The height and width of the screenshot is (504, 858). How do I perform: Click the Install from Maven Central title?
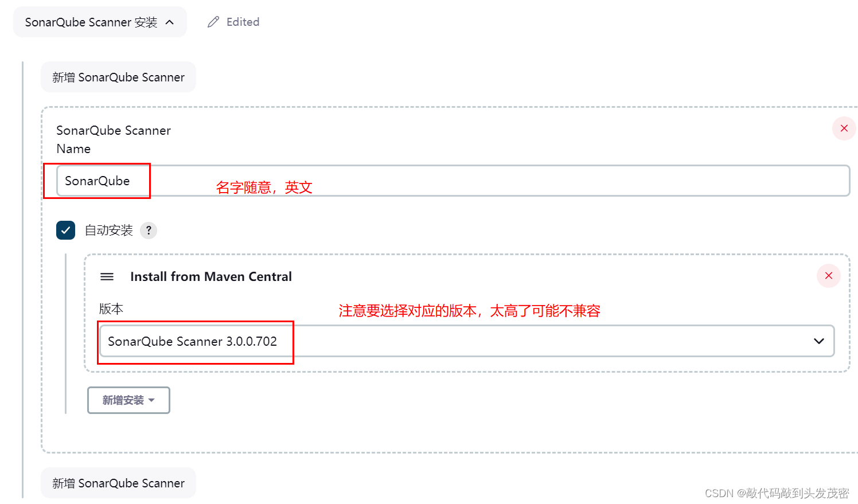[211, 277]
